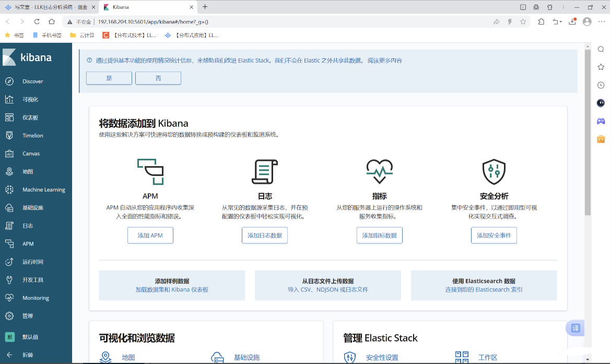Collapse the sidebar with 折叠 arrow
This screenshot has width=611, height=364.
click(x=9, y=355)
